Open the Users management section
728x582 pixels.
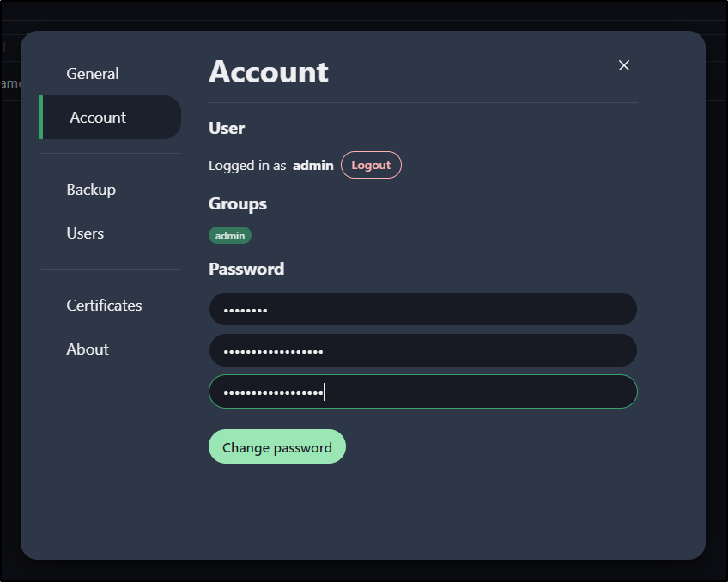coord(85,233)
